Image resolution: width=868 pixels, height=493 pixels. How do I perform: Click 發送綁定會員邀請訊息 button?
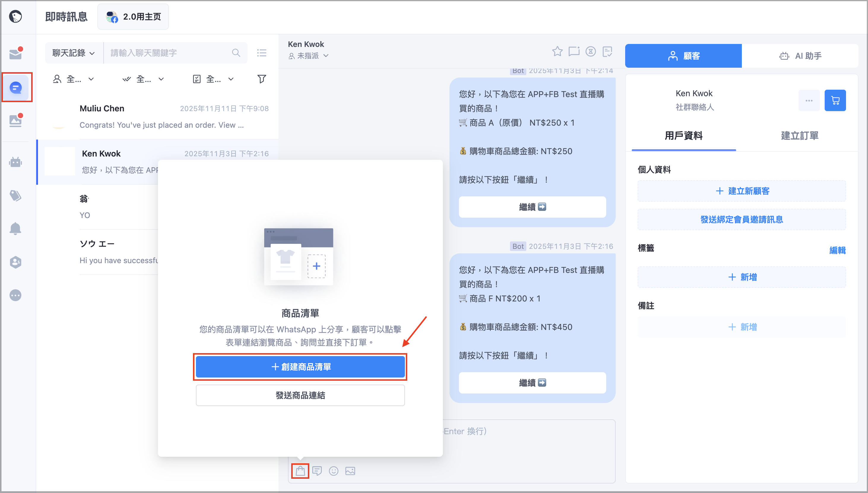tap(742, 219)
